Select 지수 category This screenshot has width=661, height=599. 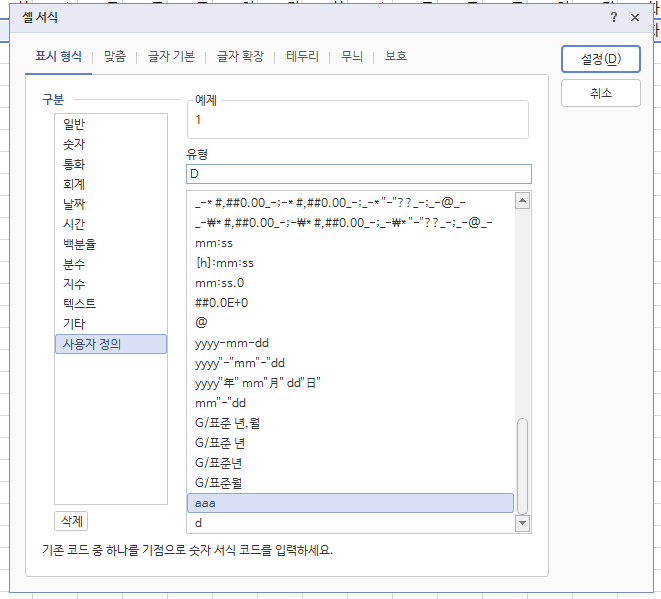click(111, 284)
